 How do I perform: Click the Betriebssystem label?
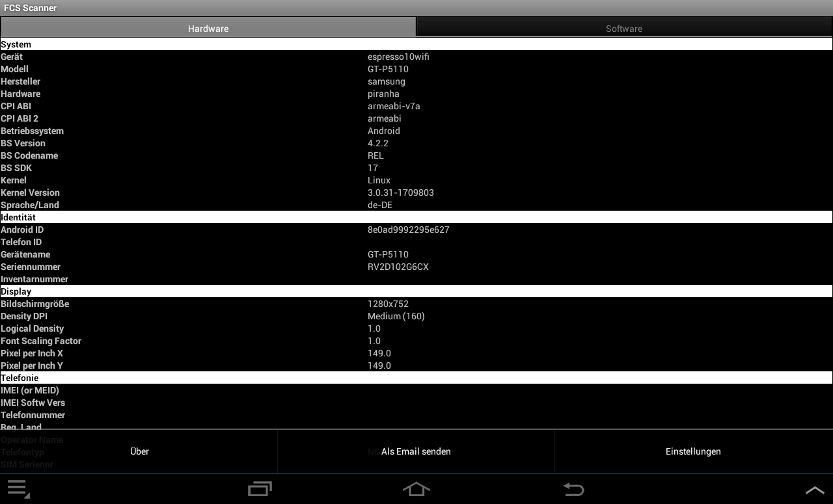pos(32,131)
